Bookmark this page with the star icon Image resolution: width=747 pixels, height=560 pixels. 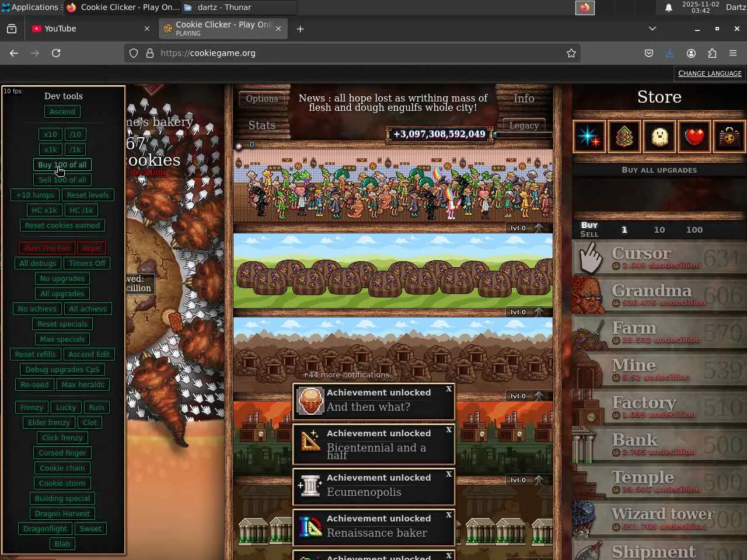click(571, 53)
